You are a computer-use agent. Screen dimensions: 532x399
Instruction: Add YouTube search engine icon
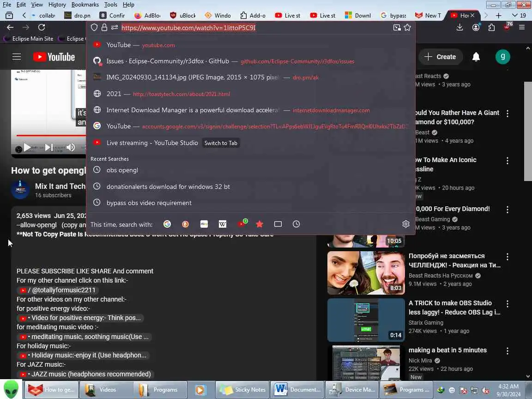[x=242, y=223]
